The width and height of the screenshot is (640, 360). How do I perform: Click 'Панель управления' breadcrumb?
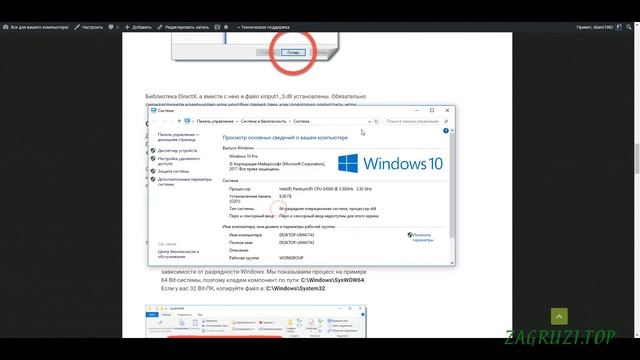[215, 121]
